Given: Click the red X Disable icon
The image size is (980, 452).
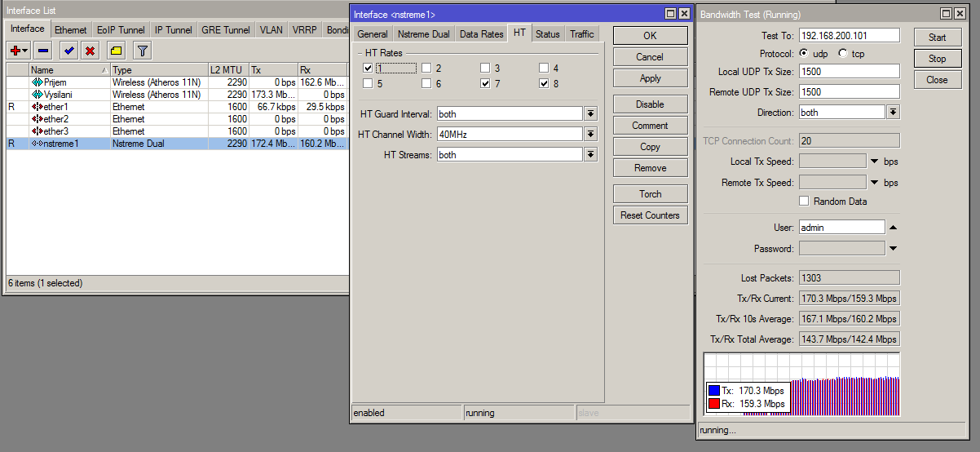Looking at the screenshot, I should (x=90, y=51).
